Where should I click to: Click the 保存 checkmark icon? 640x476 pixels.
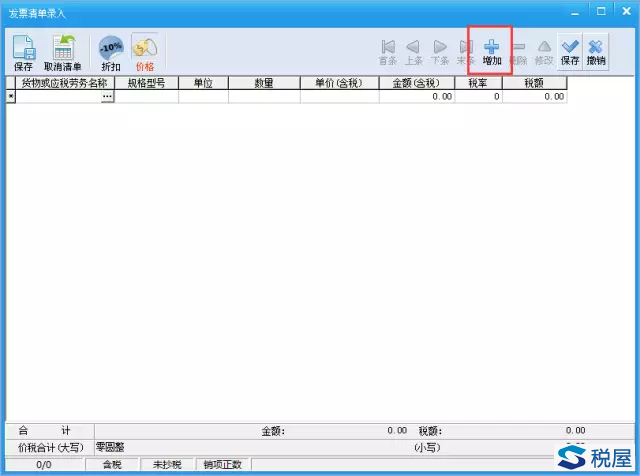[570, 52]
